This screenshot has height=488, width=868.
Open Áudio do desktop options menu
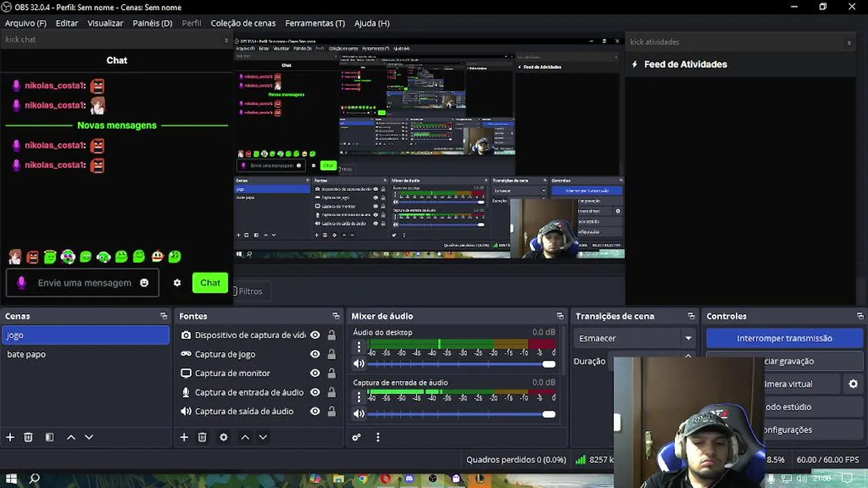tap(359, 347)
